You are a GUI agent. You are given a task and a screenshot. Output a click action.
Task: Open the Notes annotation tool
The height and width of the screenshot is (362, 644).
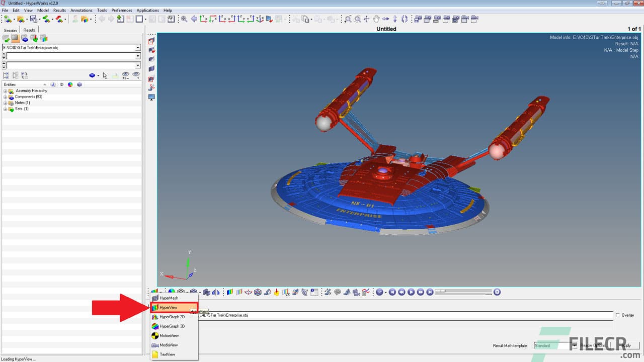[x=338, y=292]
